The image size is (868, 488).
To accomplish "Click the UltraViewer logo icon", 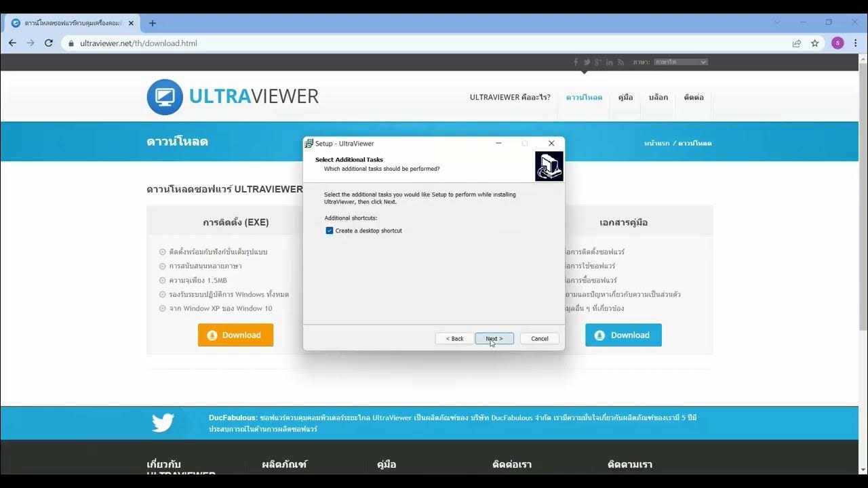I will coord(165,97).
